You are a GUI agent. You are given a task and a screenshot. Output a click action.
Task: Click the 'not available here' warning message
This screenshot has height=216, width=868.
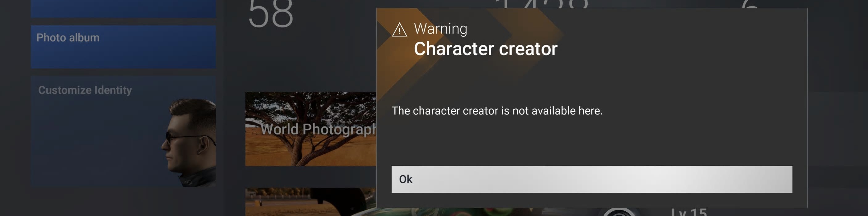pyautogui.click(x=497, y=110)
